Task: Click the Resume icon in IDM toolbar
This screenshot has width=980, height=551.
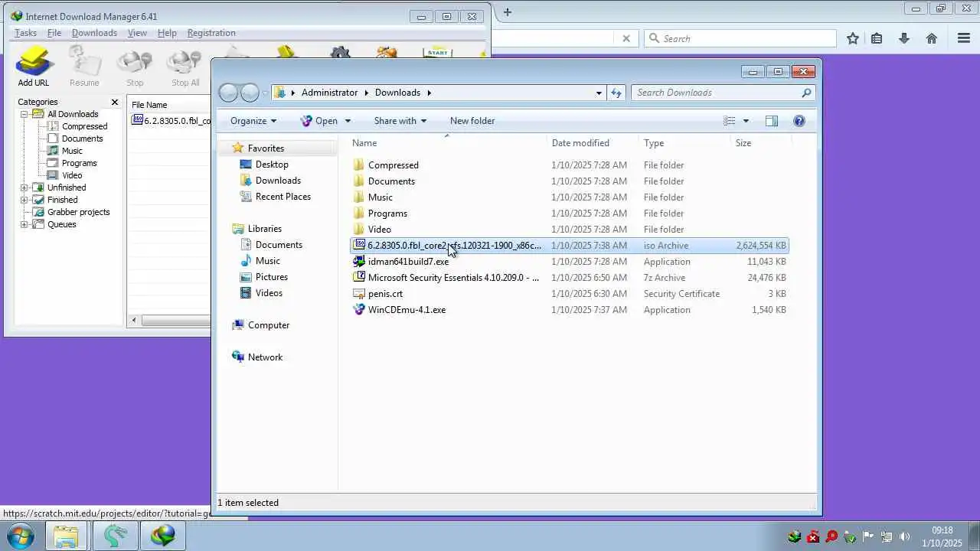Action: pyautogui.click(x=84, y=67)
